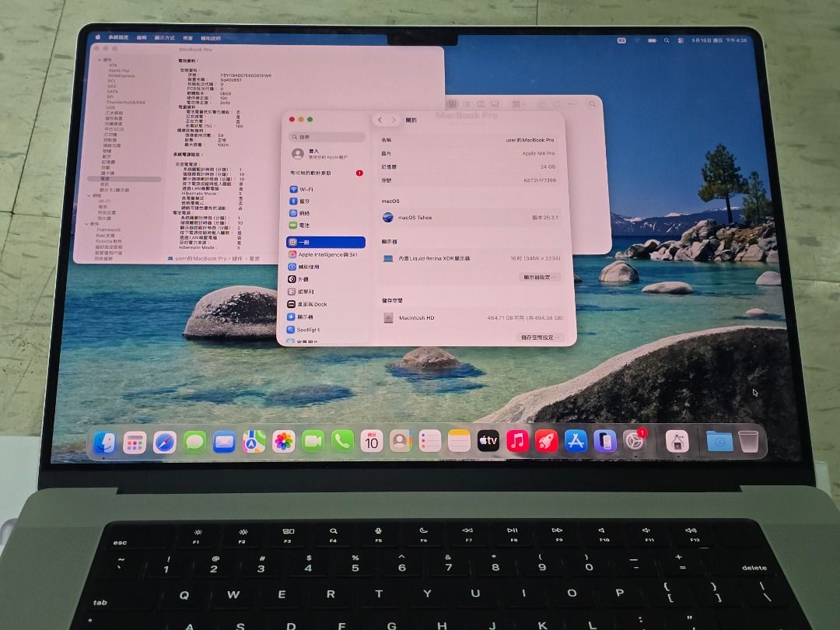The image size is (840, 630).
Task: Launch FaceTime from the Dock
Action: pos(313,442)
